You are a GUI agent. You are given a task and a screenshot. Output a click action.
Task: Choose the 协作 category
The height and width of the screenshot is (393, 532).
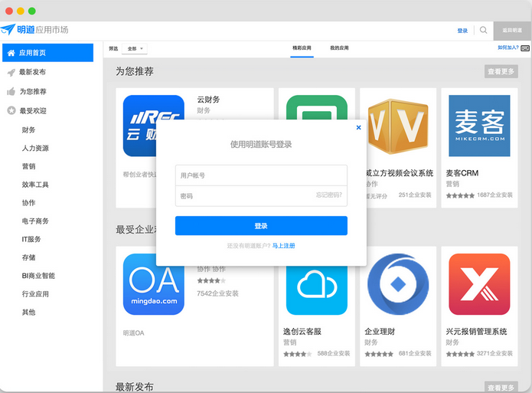click(x=28, y=203)
